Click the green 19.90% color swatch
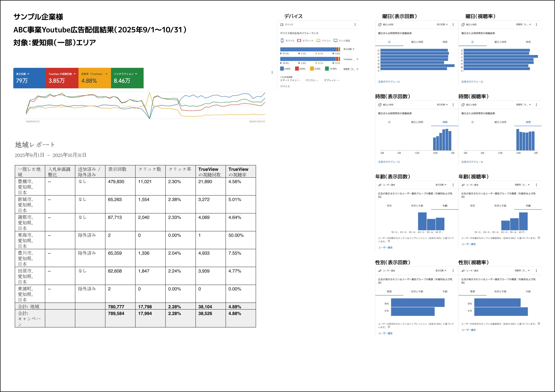 point(327,69)
